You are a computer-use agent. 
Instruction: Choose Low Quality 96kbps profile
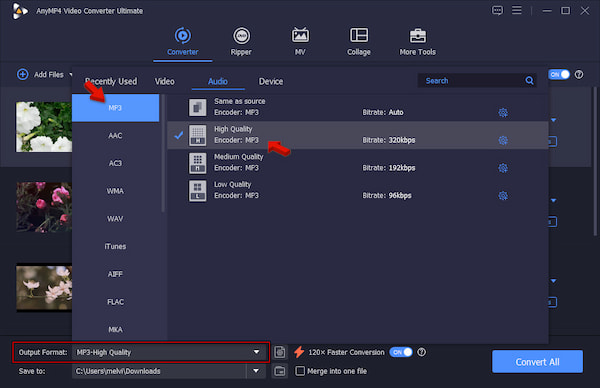pyautogui.click(x=357, y=191)
